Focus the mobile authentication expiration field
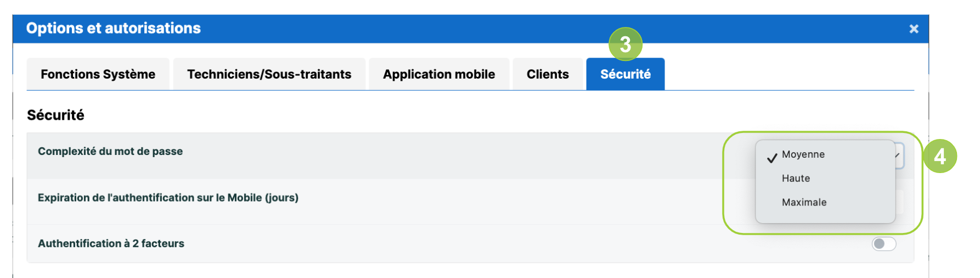Viewport: 980px width, 278px height. pos(899,202)
